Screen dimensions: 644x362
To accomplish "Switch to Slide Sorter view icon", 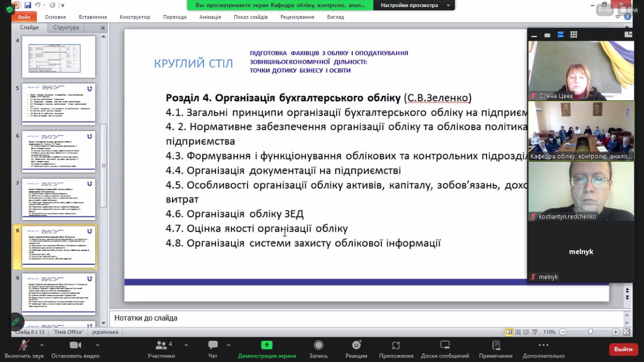I will 518,332.
